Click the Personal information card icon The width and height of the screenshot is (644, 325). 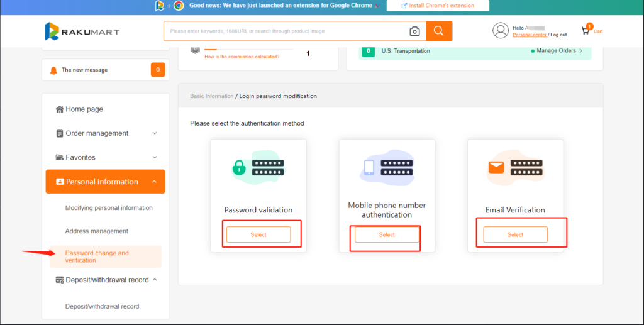click(60, 182)
